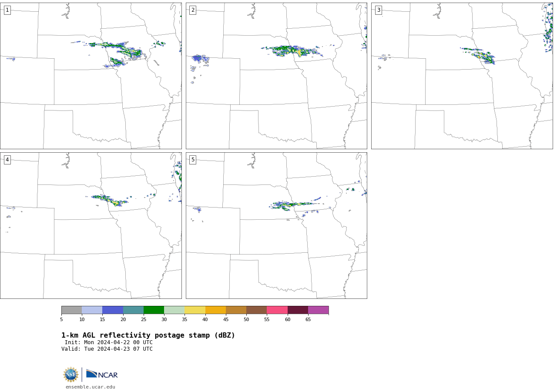
Task: Click the light blue 10-15 dBZ swatch
Action: tap(92, 310)
